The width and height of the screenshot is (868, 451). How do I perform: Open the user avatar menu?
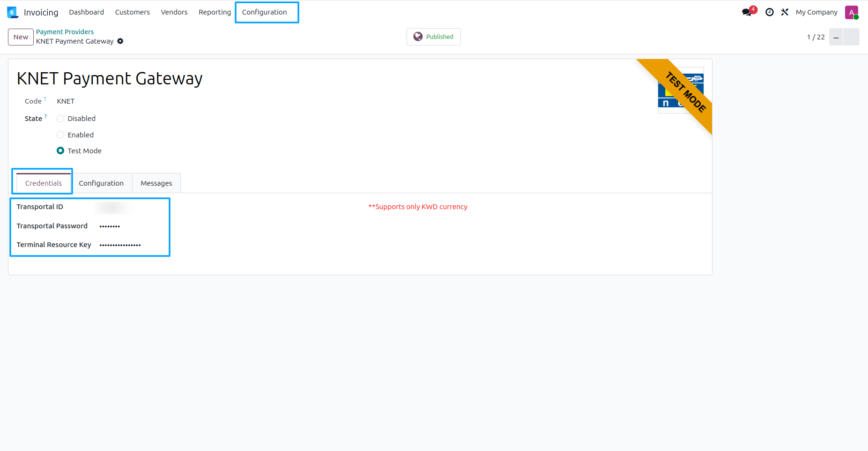(x=852, y=12)
